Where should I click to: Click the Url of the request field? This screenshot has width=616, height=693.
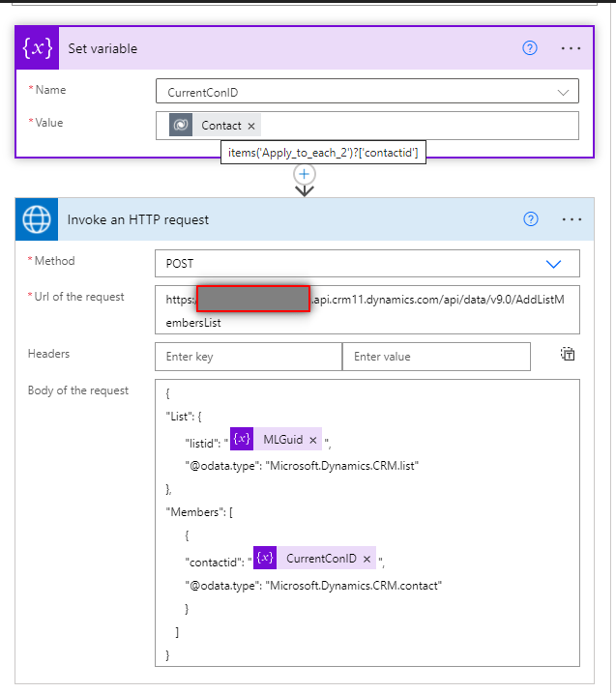(367, 310)
